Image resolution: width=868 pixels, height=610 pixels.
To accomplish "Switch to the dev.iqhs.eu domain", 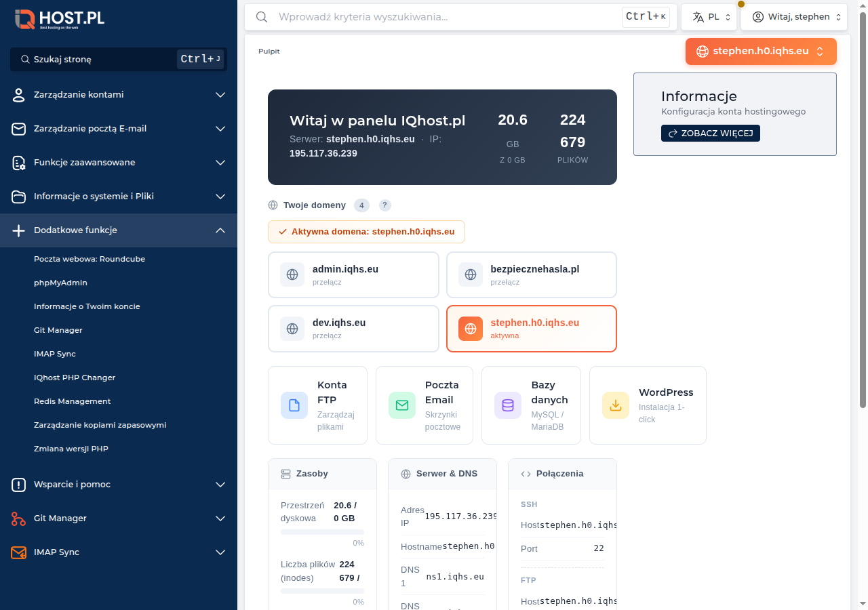I will 353,328.
